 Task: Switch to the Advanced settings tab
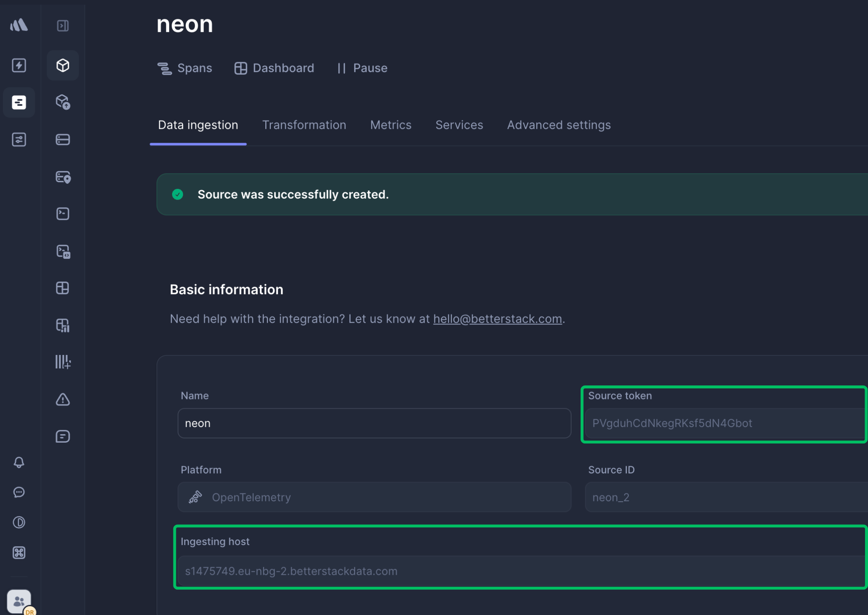(x=559, y=125)
